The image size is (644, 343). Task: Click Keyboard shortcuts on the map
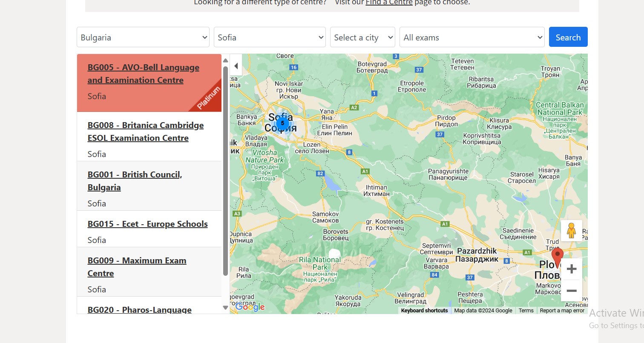coord(424,311)
